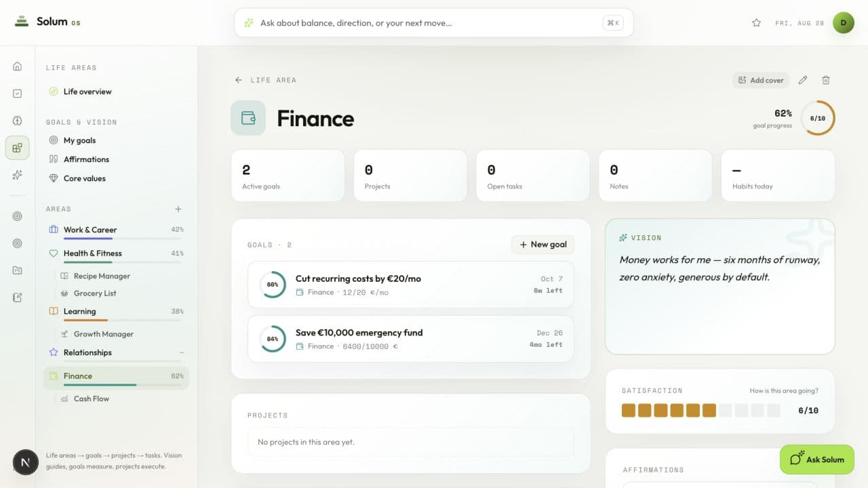868x488 pixels.
Task: Click the sparkles icon in the left rail
Action: click(x=18, y=175)
